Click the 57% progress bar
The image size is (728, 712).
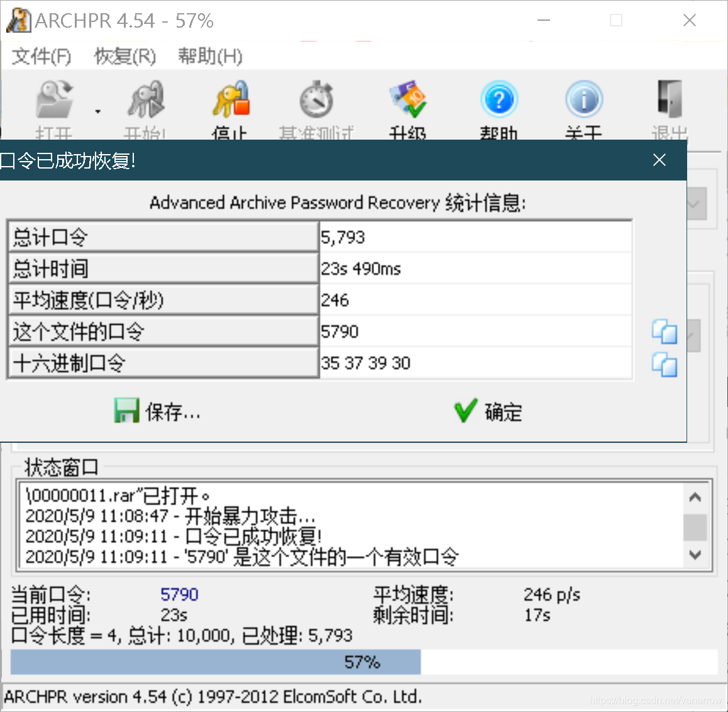point(363,662)
